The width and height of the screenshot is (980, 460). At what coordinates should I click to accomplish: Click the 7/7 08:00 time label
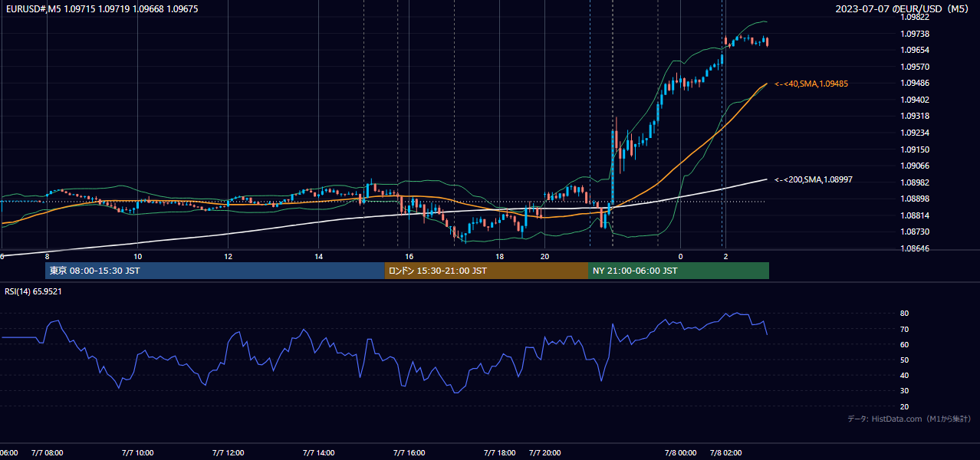pyautogui.click(x=47, y=453)
